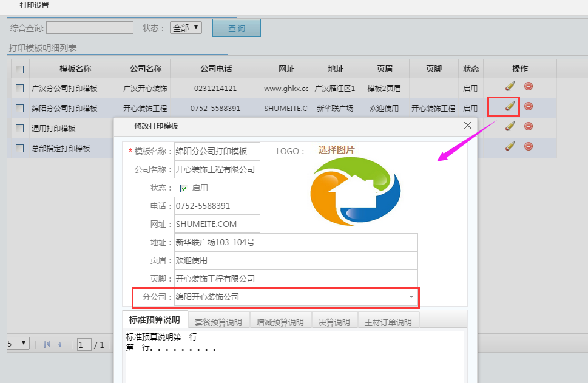
Task: Tick the select-all checkbox in table header
Action: point(20,69)
